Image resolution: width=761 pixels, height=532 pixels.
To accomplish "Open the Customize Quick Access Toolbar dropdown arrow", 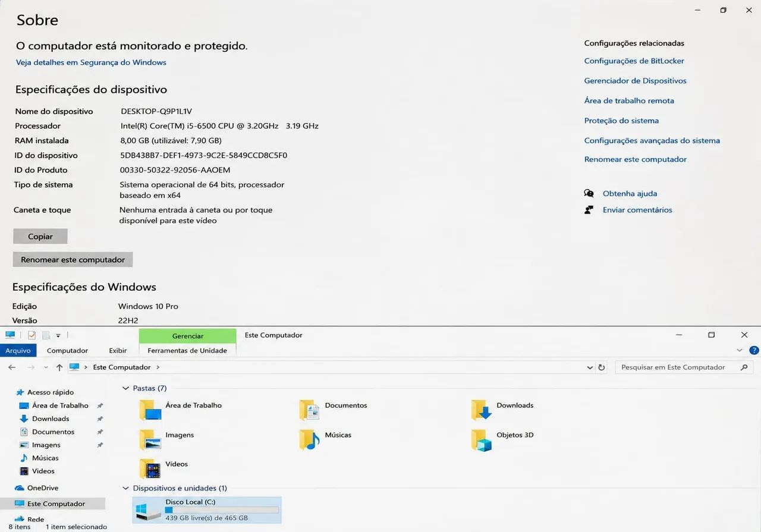I will coord(58,336).
